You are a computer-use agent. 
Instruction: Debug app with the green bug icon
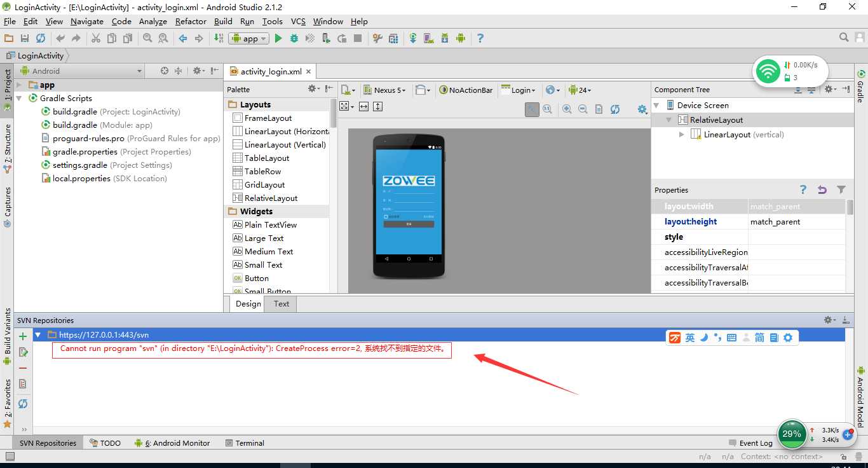tap(294, 38)
